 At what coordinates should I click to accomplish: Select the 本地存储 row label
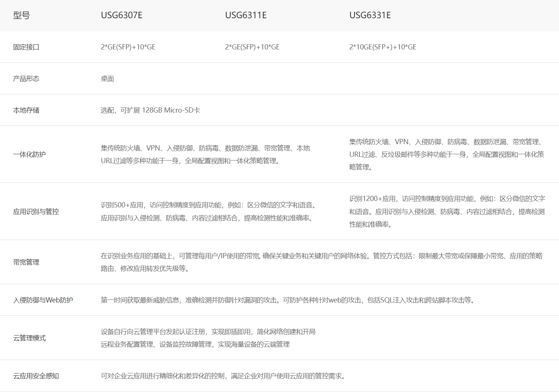[x=26, y=110]
